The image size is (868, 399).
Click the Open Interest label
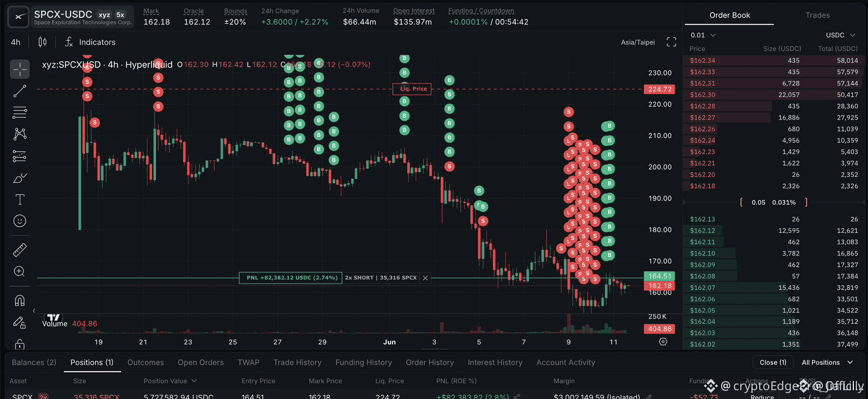pyautogui.click(x=413, y=11)
